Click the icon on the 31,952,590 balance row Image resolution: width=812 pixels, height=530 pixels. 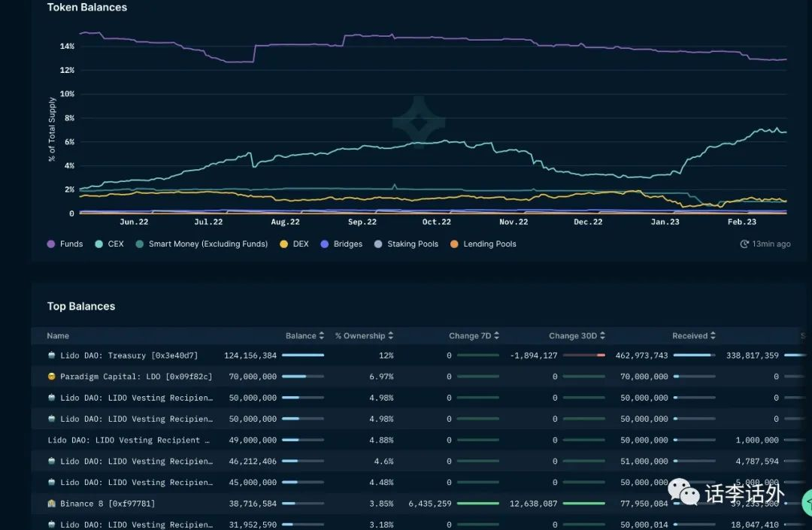[x=51, y=524]
